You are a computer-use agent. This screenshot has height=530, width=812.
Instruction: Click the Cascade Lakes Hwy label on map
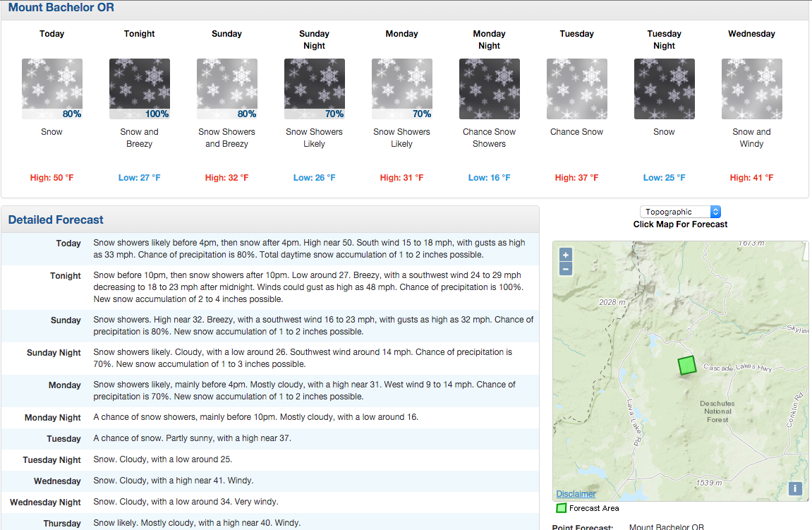[x=737, y=367]
